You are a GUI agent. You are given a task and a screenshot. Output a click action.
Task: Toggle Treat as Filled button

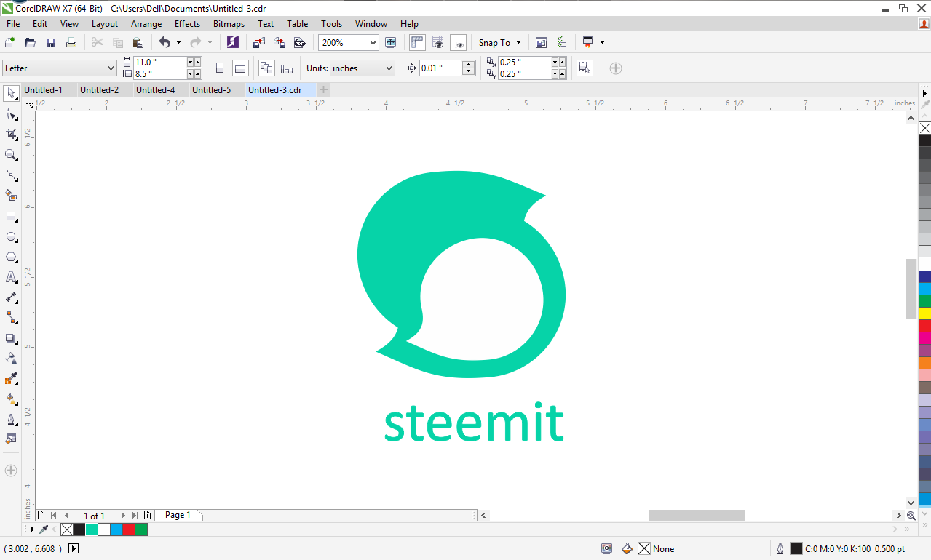pyautogui.click(x=583, y=68)
